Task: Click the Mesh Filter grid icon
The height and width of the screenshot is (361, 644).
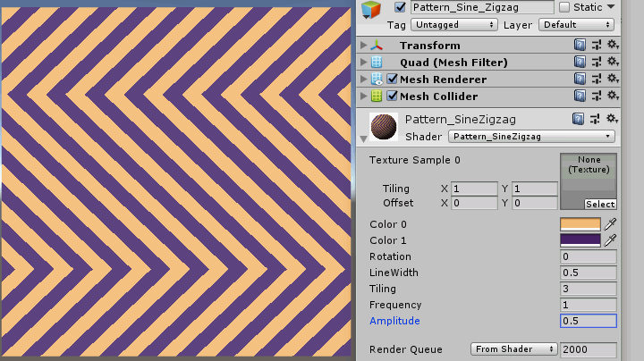Action: [x=377, y=62]
